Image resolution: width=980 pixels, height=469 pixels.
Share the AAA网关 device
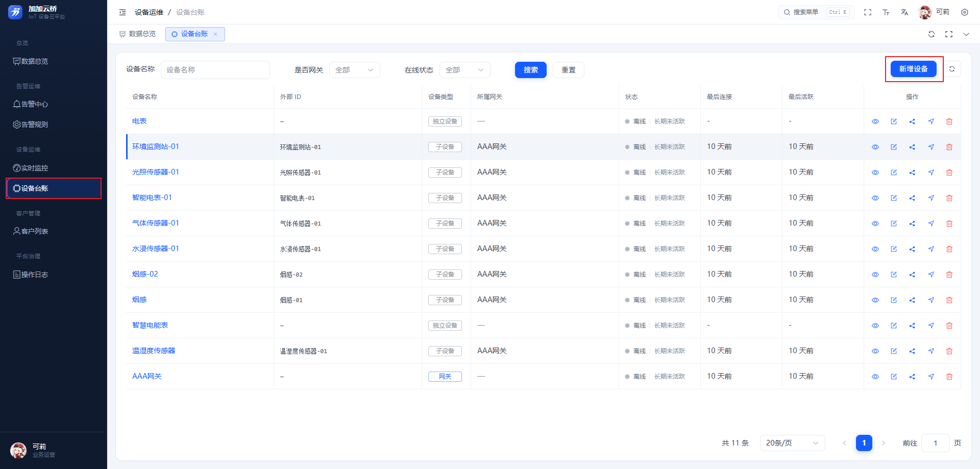pos(912,377)
